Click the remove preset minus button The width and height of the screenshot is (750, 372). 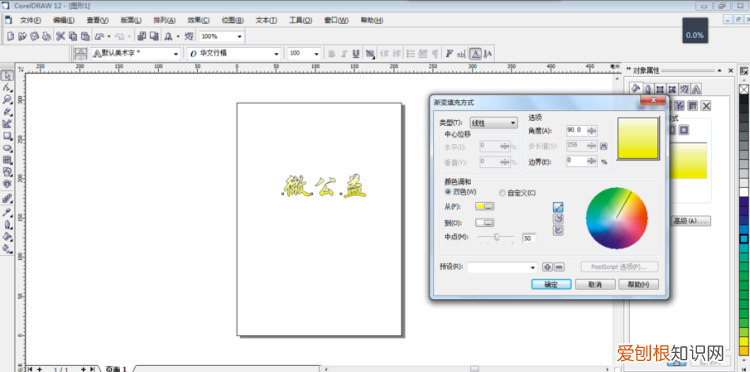pyautogui.click(x=559, y=267)
